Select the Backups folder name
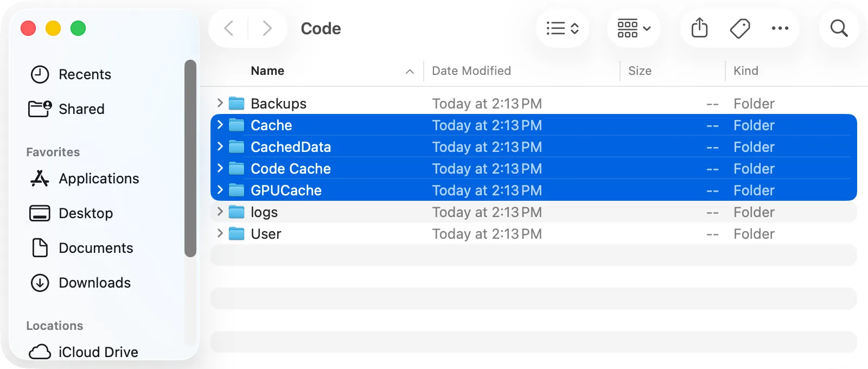This screenshot has height=369, width=868. (278, 104)
